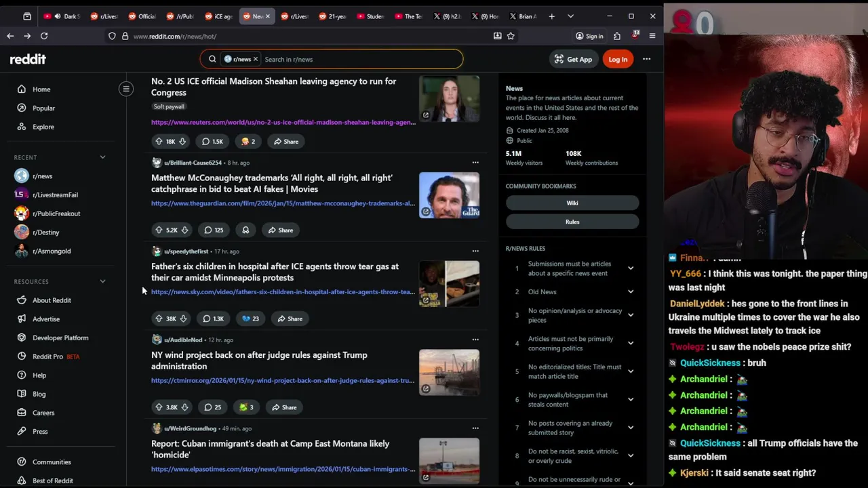868x488 pixels.
Task: Switch to the Official browser tab
Action: point(142,16)
